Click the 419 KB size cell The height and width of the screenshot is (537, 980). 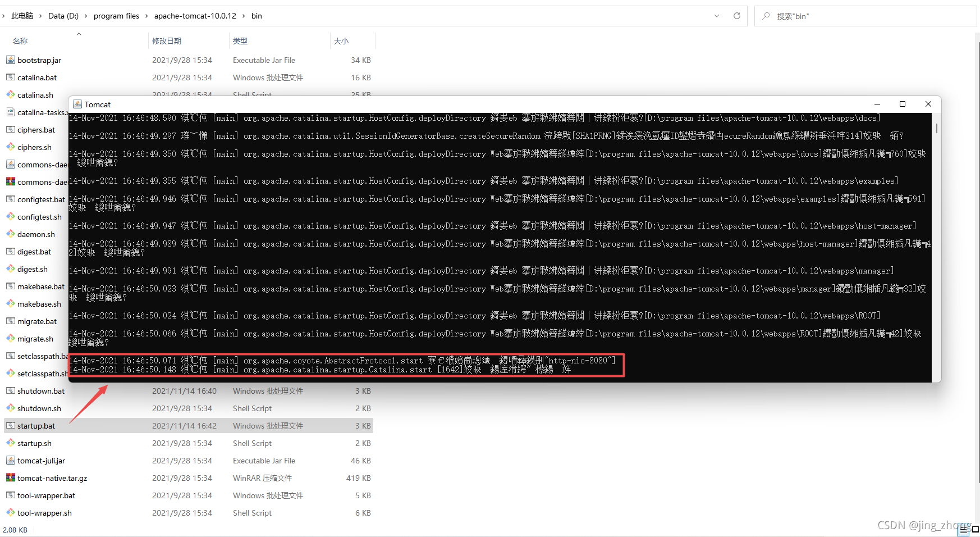(359, 478)
